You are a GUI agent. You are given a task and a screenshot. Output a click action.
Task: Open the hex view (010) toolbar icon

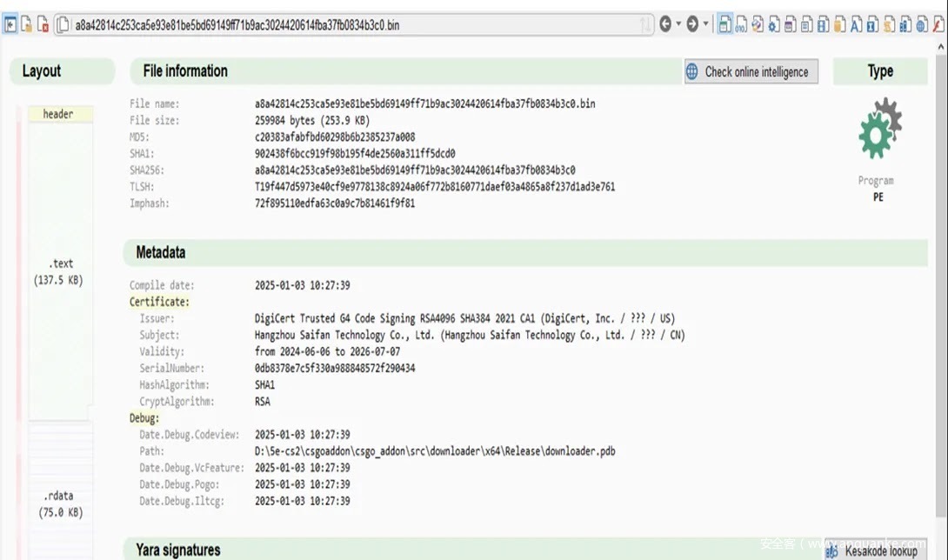tap(741, 24)
